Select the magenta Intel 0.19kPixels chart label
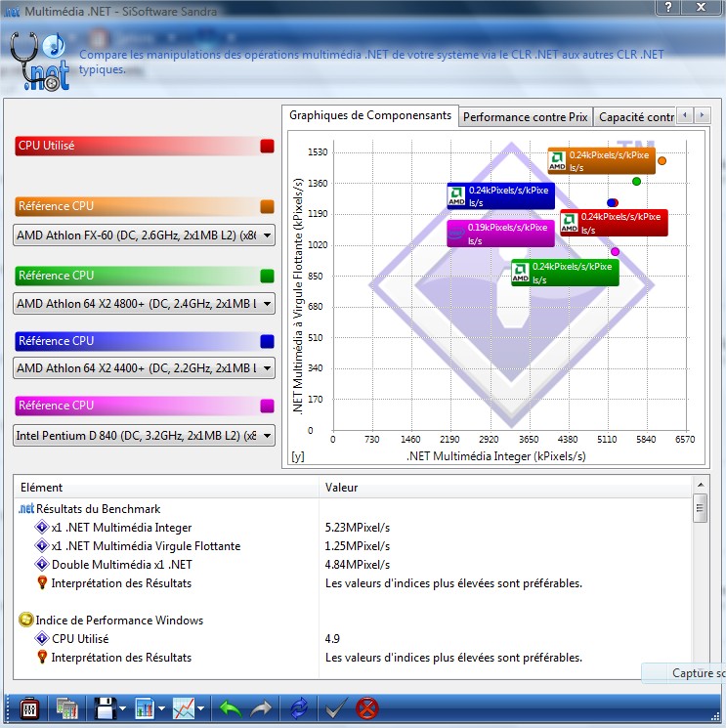This screenshot has width=726, height=728. pos(501,234)
